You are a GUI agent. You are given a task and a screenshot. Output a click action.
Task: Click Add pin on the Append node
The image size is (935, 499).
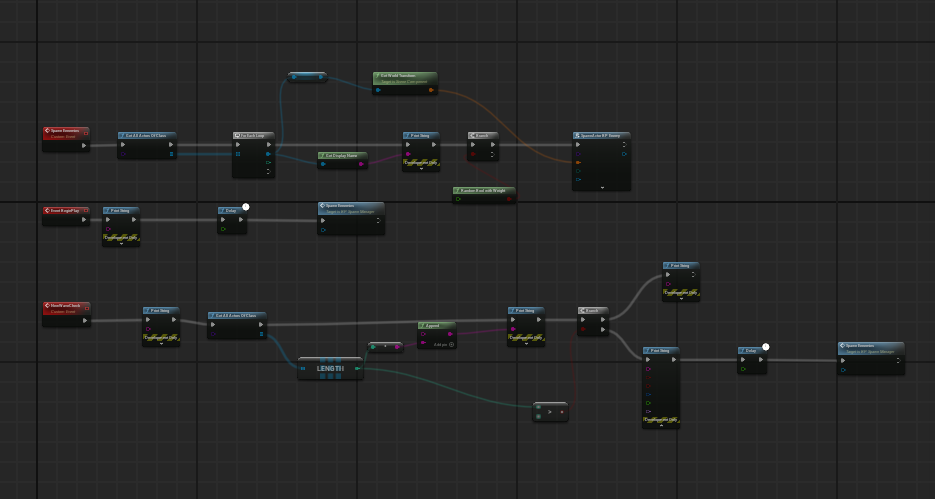click(x=444, y=344)
